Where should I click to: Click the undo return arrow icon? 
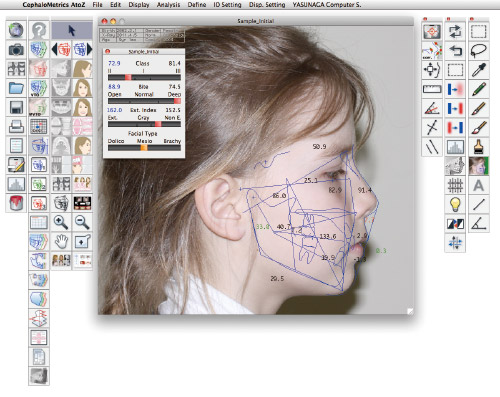point(455,51)
